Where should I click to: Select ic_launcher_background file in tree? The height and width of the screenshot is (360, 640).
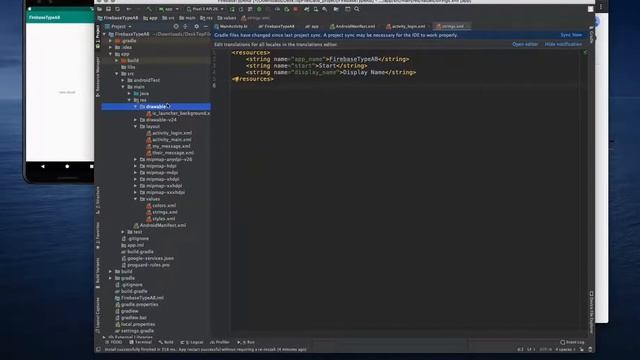click(x=181, y=113)
